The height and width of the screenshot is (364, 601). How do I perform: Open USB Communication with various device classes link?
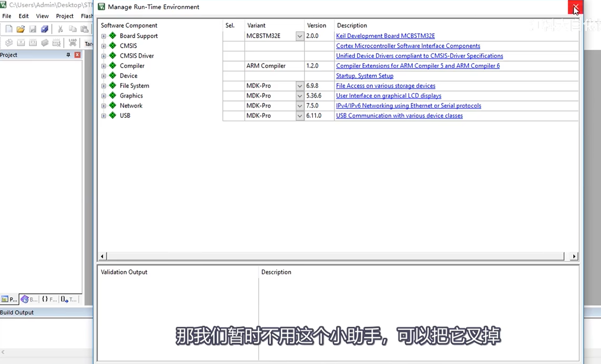[x=399, y=116]
